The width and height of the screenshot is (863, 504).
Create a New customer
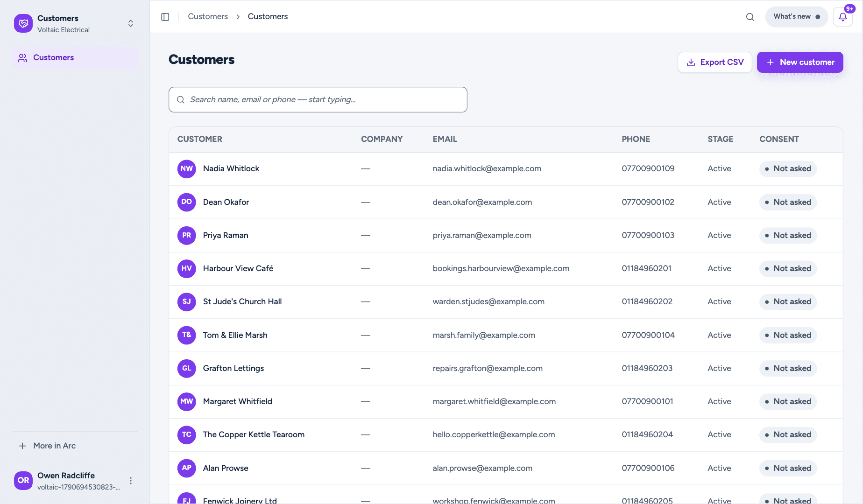(800, 62)
